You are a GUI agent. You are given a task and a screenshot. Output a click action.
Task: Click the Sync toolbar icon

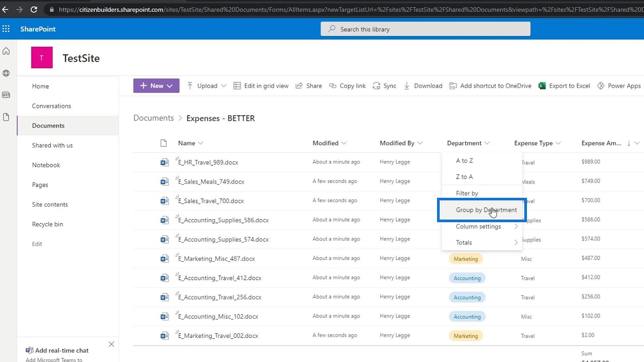click(x=376, y=86)
